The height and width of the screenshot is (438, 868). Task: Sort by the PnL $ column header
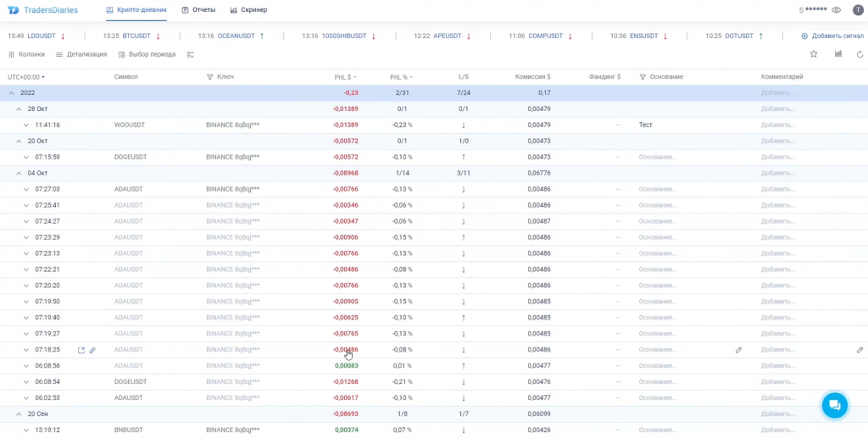click(343, 77)
